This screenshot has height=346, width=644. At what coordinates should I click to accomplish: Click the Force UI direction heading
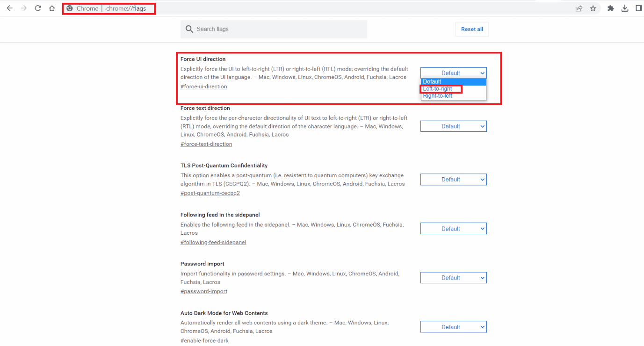[x=203, y=59]
